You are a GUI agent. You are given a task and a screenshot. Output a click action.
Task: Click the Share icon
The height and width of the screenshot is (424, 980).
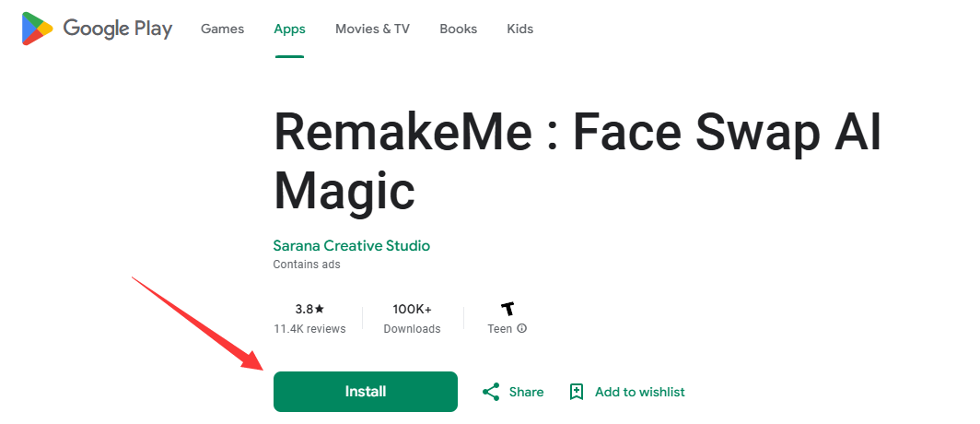pyautogui.click(x=491, y=392)
